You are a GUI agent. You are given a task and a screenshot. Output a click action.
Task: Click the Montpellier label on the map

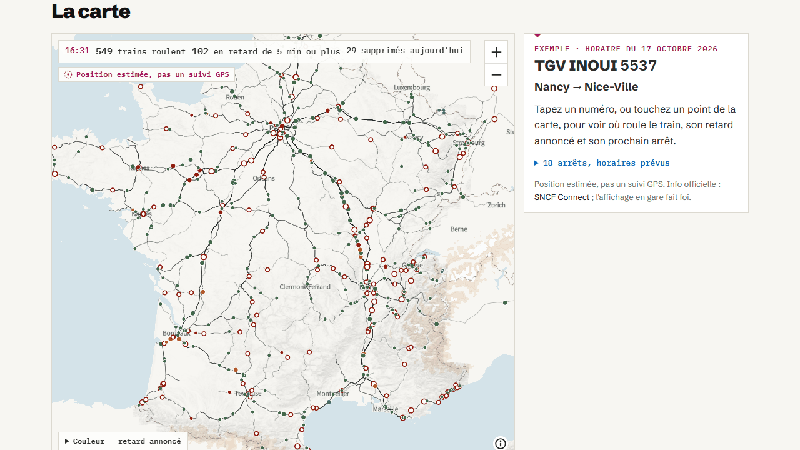(x=333, y=393)
